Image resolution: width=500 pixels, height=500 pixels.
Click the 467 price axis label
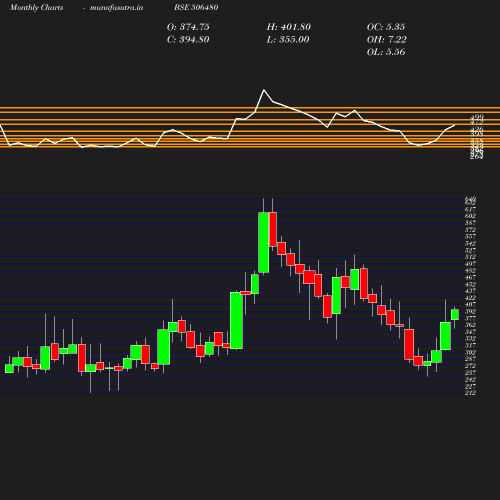click(x=470, y=277)
